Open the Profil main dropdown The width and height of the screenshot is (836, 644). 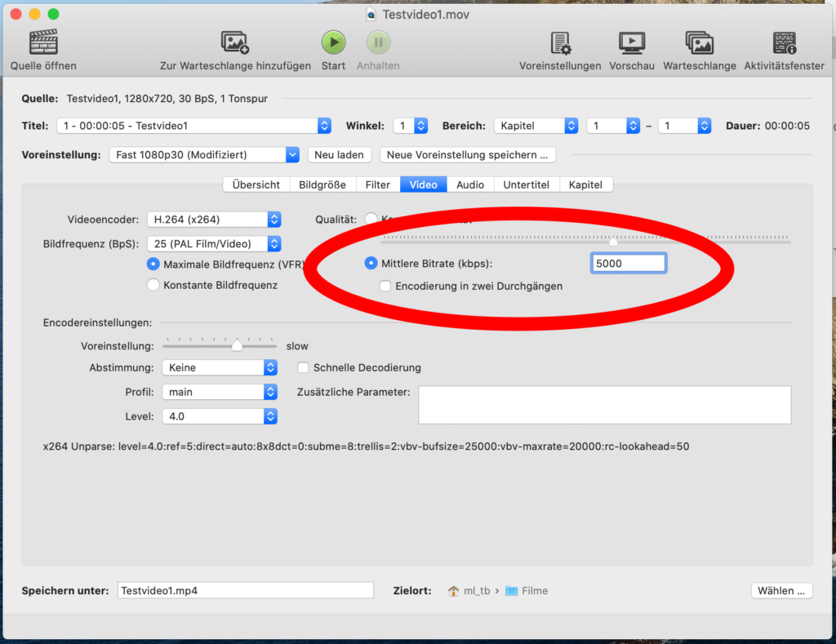[220, 393]
